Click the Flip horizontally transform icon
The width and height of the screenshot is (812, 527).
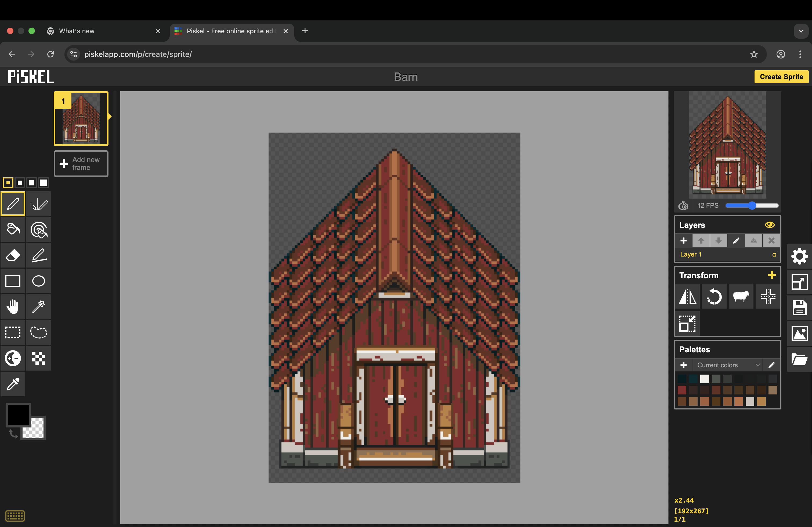pos(687,297)
